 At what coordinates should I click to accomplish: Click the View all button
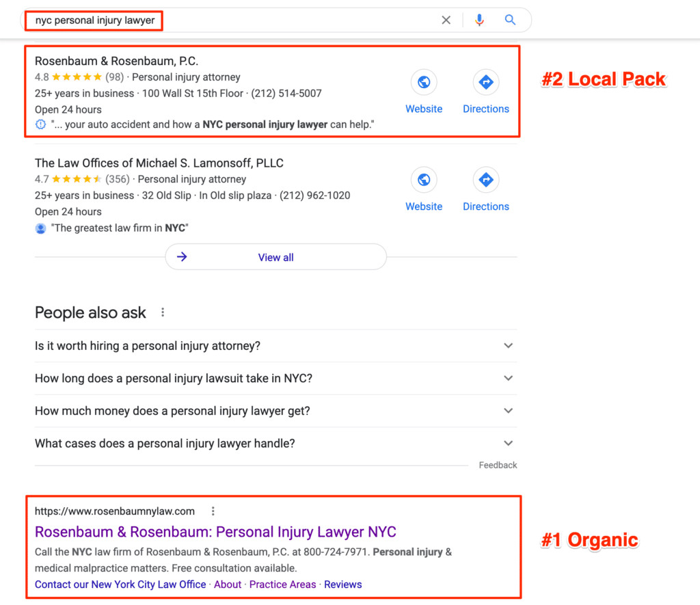(x=276, y=257)
